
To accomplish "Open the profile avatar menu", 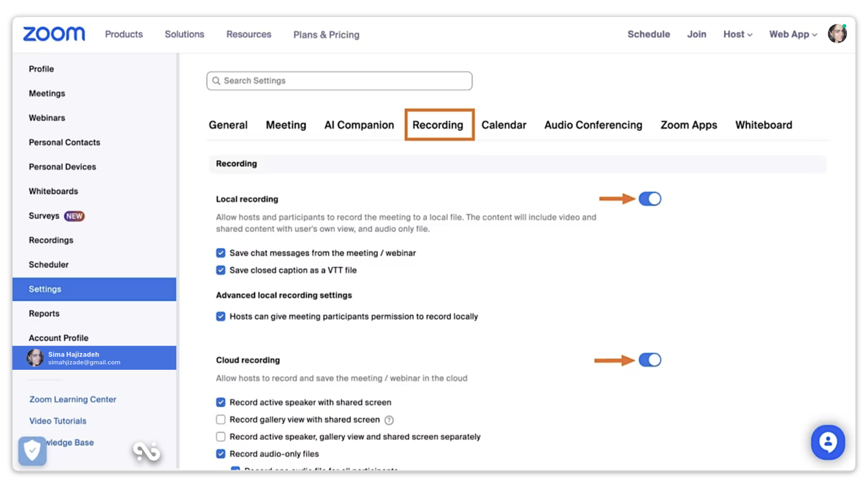I will click(837, 34).
